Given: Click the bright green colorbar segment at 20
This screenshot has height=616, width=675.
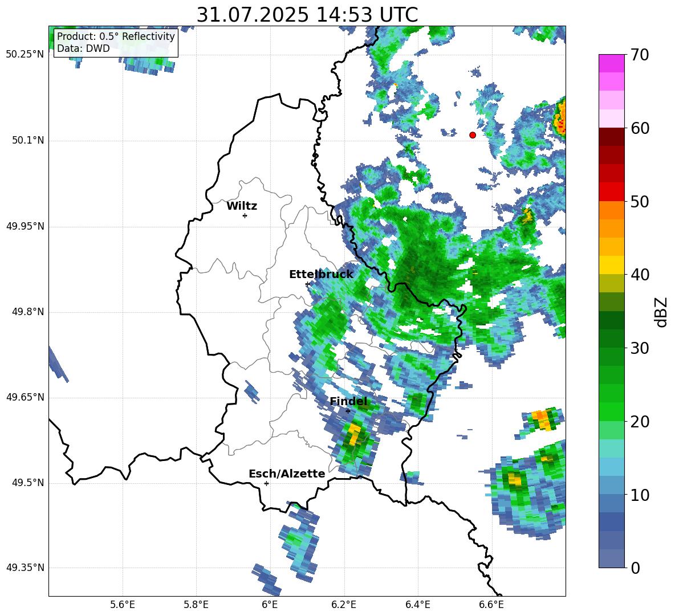Looking at the screenshot, I should click(611, 411).
